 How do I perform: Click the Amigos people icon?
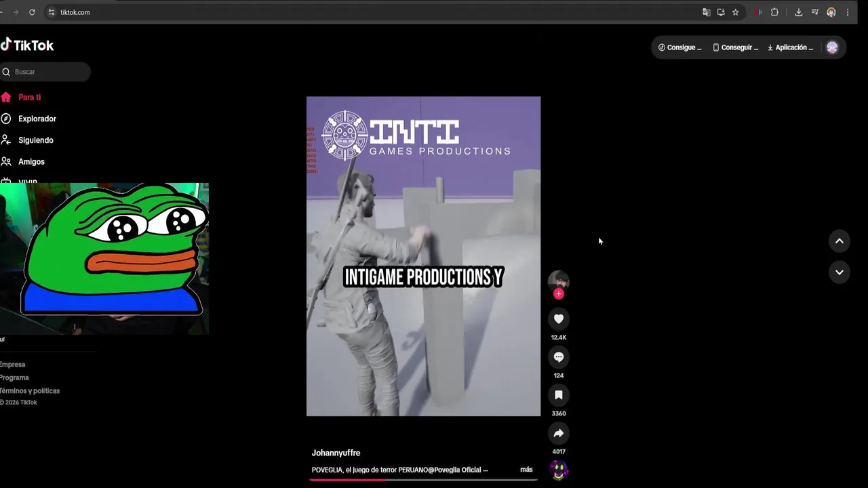pos(5,162)
